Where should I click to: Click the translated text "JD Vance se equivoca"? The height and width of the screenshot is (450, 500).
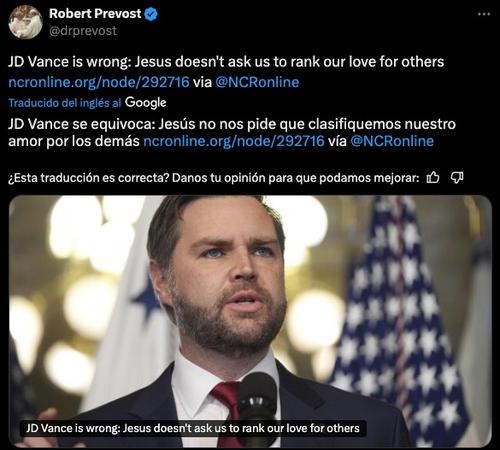coord(82,124)
